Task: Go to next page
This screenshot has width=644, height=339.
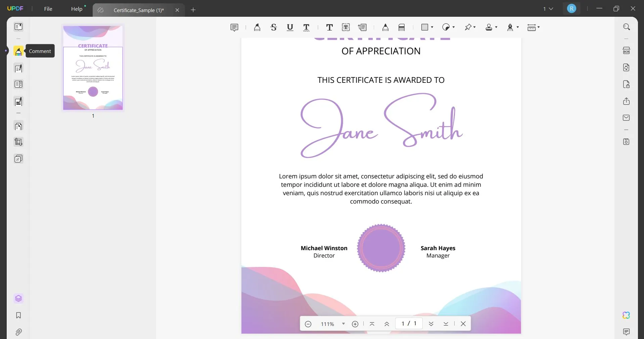Action: coord(431,324)
